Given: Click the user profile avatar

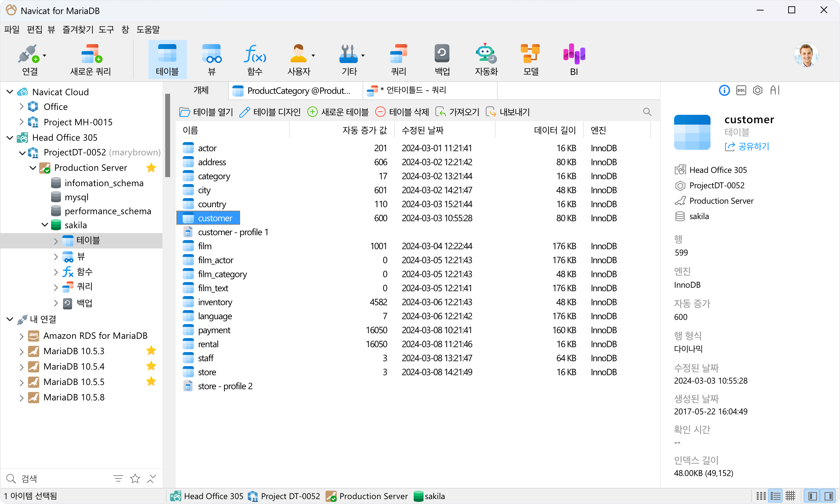Looking at the screenshot, I should click(x=806, y=55).
